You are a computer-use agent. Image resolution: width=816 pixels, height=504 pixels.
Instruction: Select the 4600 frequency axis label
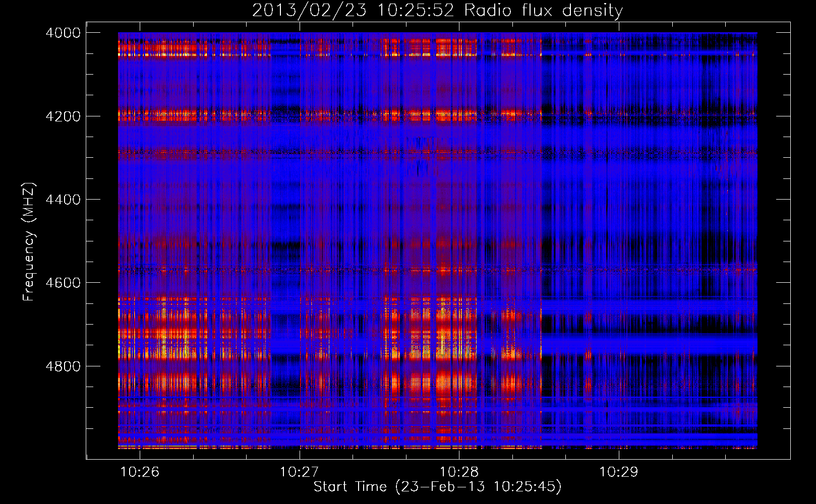tap(63, 283)
